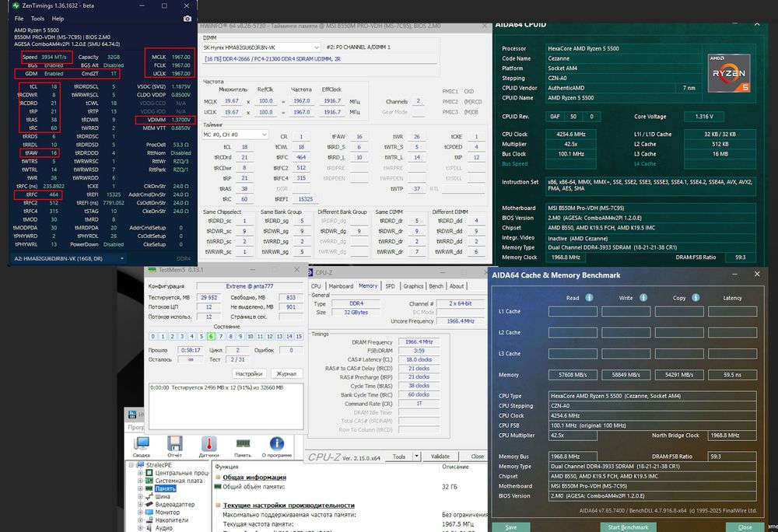The height and width of the screenshot is (532, 778).
Task: Switch to CPU-Z Graphics tab
Action: coord(413,286)
